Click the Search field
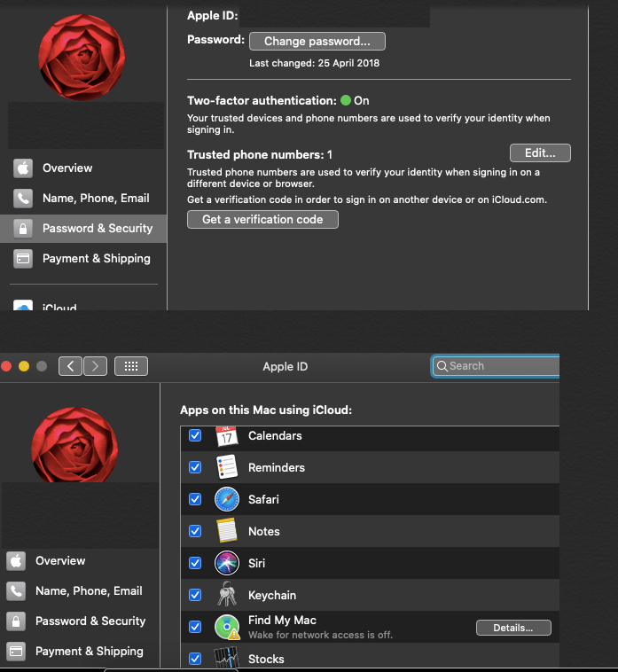This screenshot has height=672, width=618. 496,366
